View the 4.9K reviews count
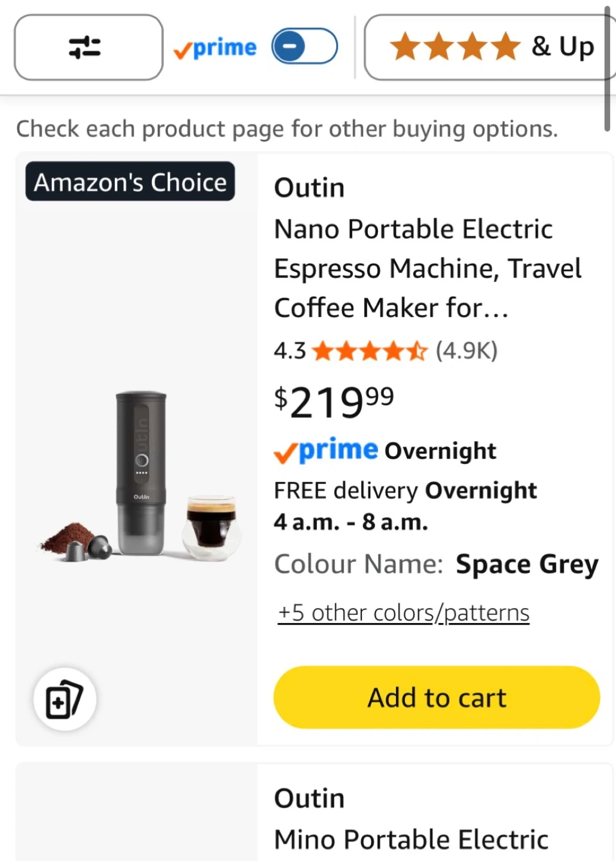616x861 pixels. [x=466, y=351]
